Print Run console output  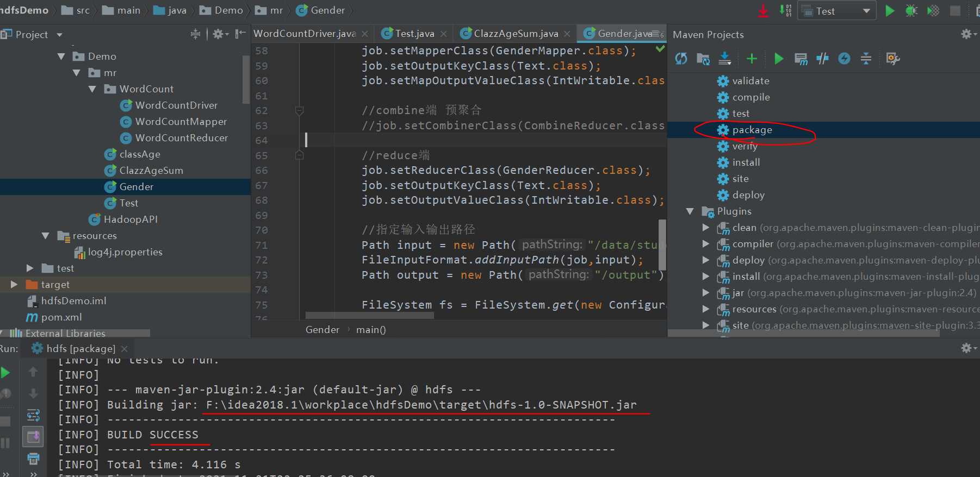click(33, 459)
